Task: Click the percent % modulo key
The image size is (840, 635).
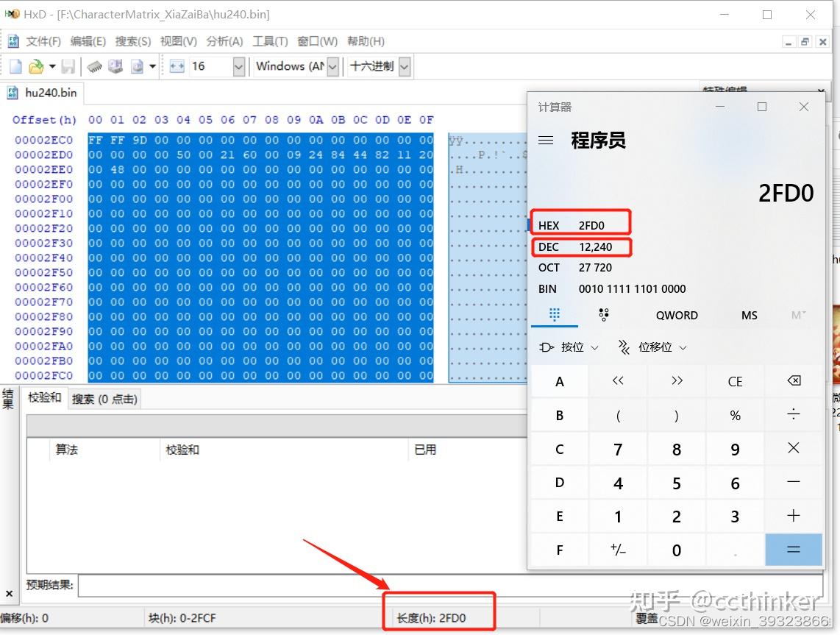Action: point(735,415)
